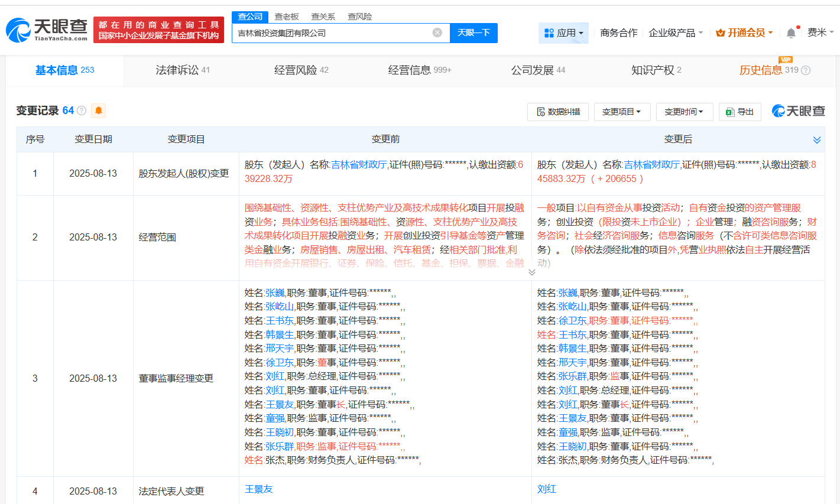This screenshot has width=840, height=504.
Task: Open the 变更时间 filter dropdown
Action: pos(684,111)
